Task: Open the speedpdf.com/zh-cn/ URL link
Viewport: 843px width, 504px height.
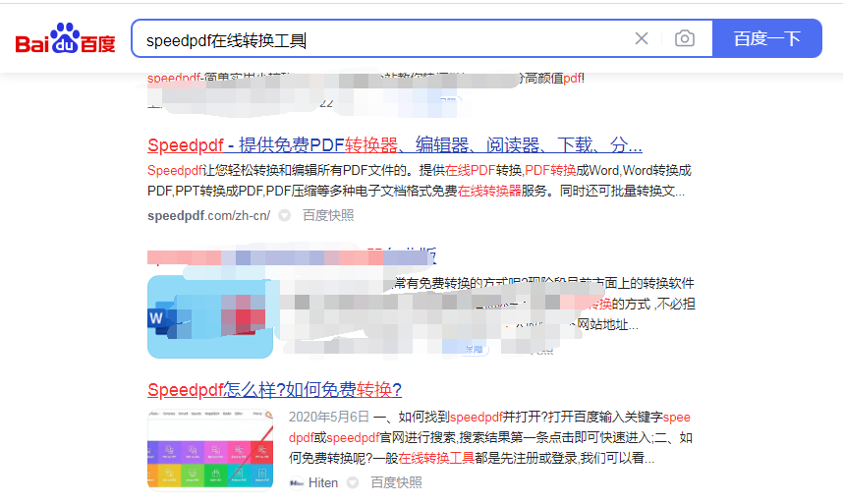Action: (208, 215)
